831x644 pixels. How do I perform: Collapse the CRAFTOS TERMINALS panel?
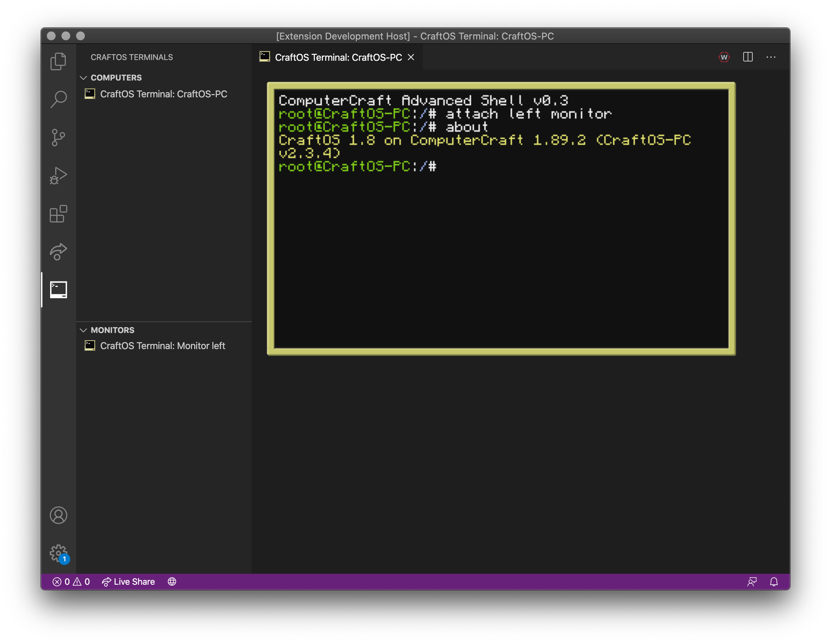tap(132, 57)
